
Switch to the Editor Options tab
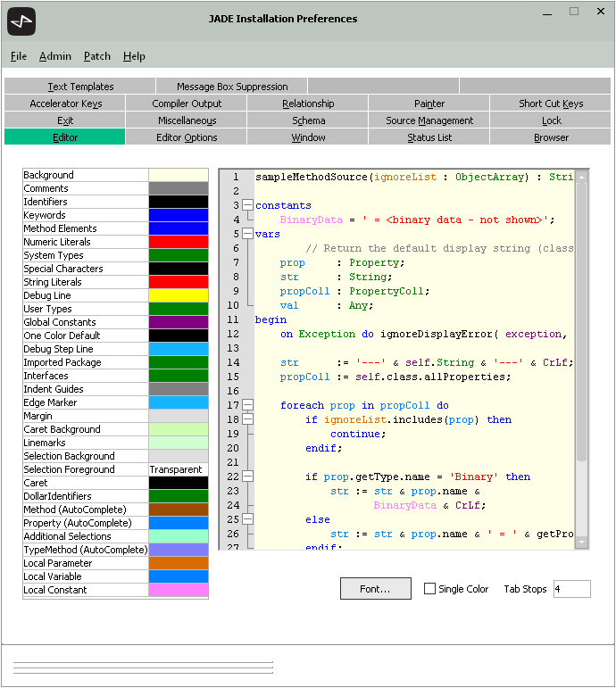[x=187, y=137]
